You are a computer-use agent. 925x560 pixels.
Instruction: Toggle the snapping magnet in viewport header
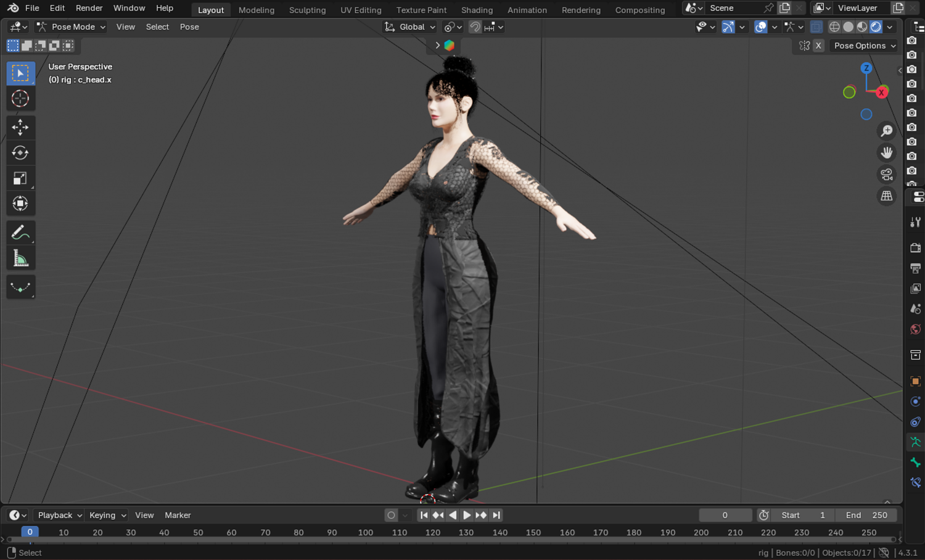click(475, 27)
